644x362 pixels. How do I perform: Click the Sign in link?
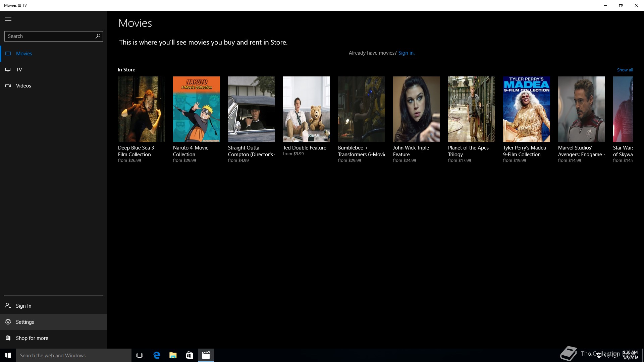point(406,53)
